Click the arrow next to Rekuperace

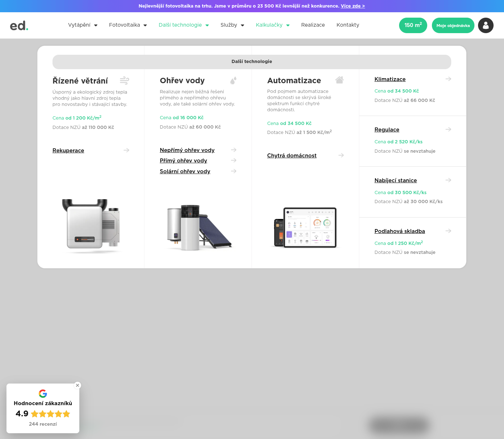point(126,150)
